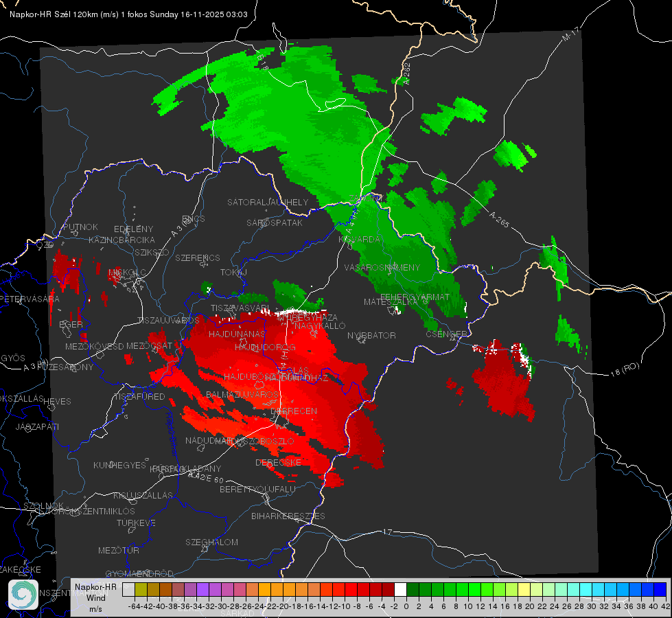
Task: Click the white legend swatch between -2 and 0
Action: [400, 590]
